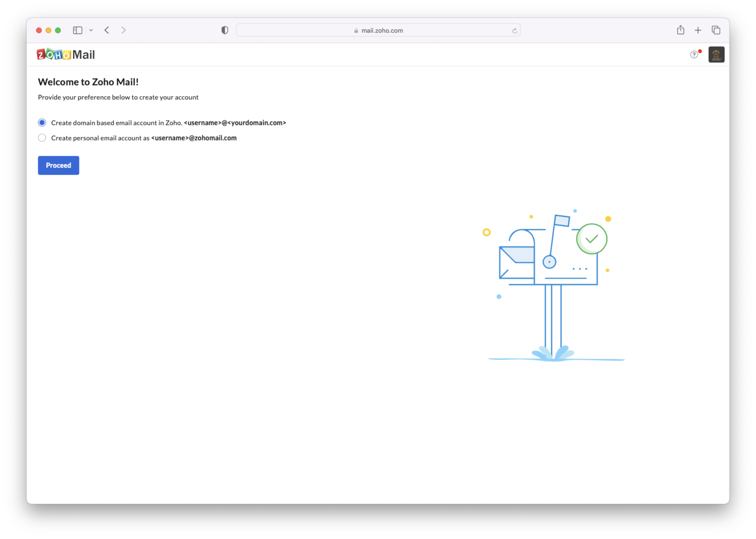The height and width of the screenshot is (539, 756).
Task: Select domain based email account option
Action: [42, 123]
